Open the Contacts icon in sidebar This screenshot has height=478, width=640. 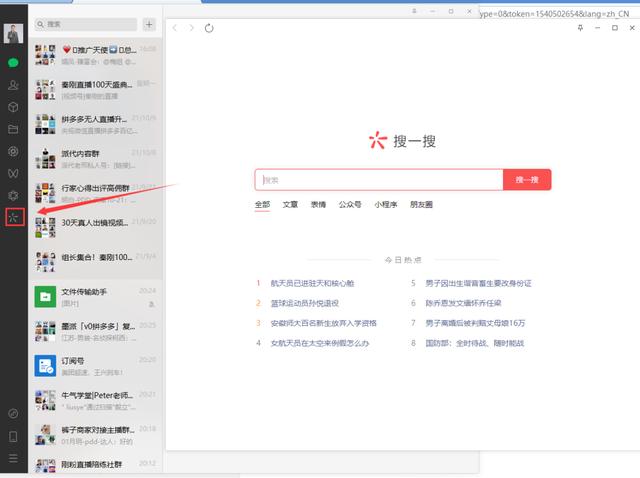13,85
